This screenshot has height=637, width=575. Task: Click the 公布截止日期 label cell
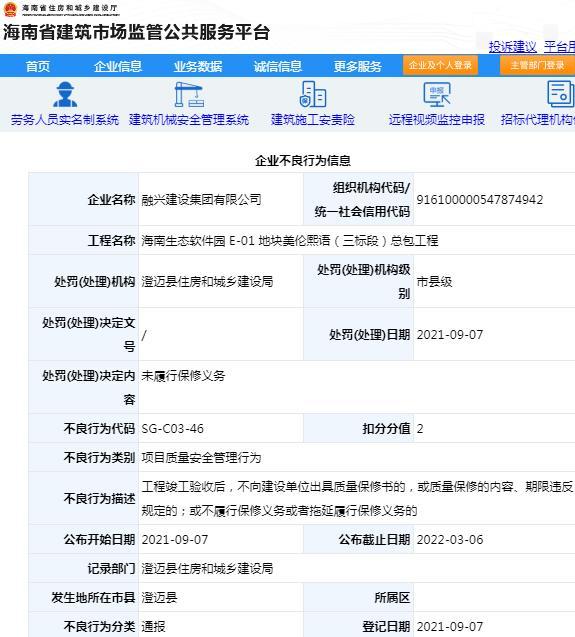(x=358, y=540)
